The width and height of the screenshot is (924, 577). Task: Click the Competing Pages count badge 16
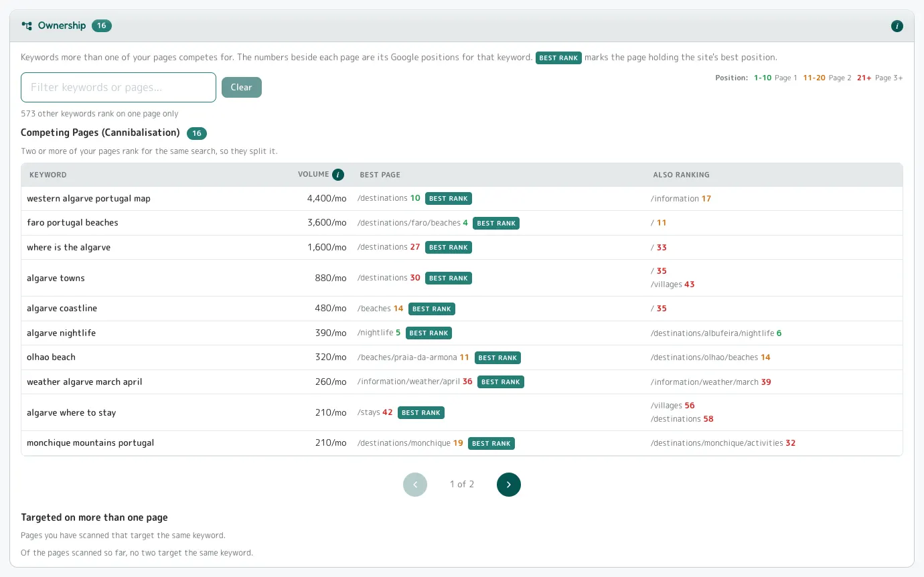click(197, 133)
